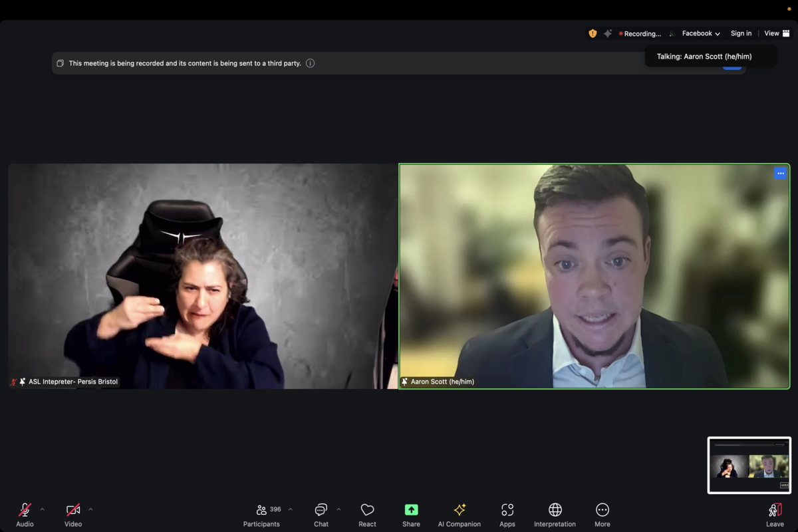Open Interpretation globe options
This screenshot has height=532, width=798.
555,515
